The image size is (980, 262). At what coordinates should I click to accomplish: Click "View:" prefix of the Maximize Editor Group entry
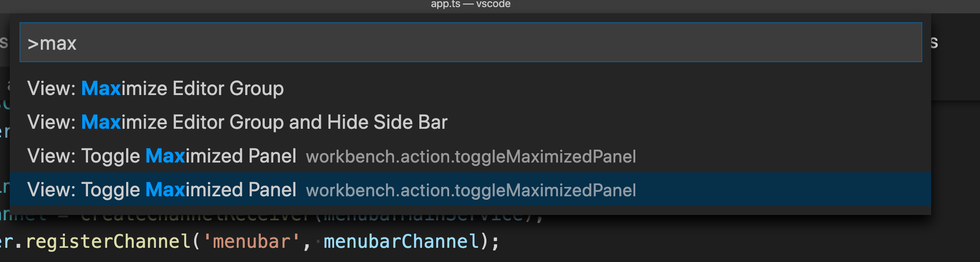coord(50,88)
